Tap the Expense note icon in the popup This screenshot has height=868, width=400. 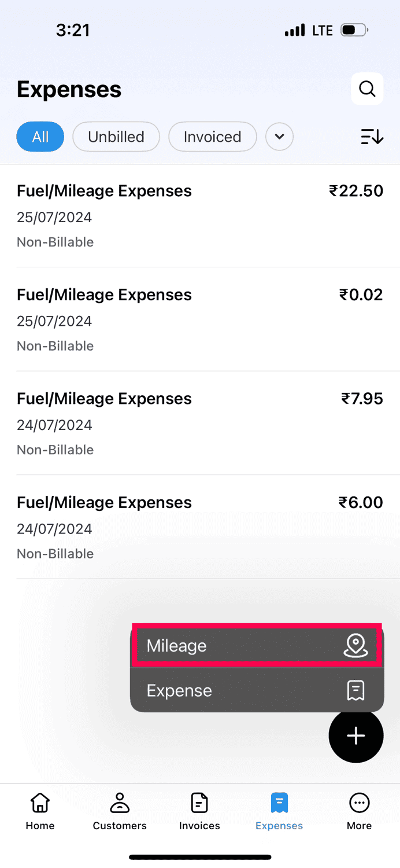pos(356,690)
